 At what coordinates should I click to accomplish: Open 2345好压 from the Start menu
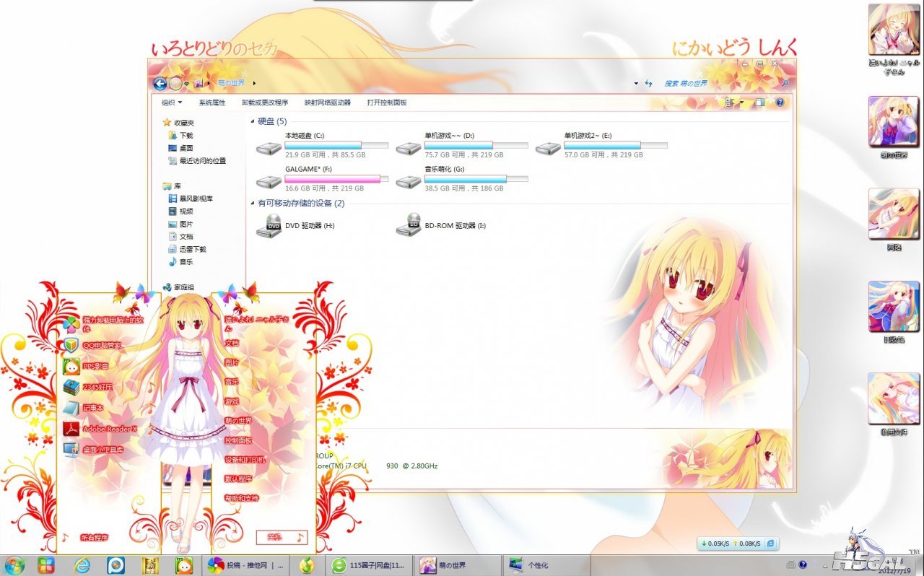pos(97,387)
